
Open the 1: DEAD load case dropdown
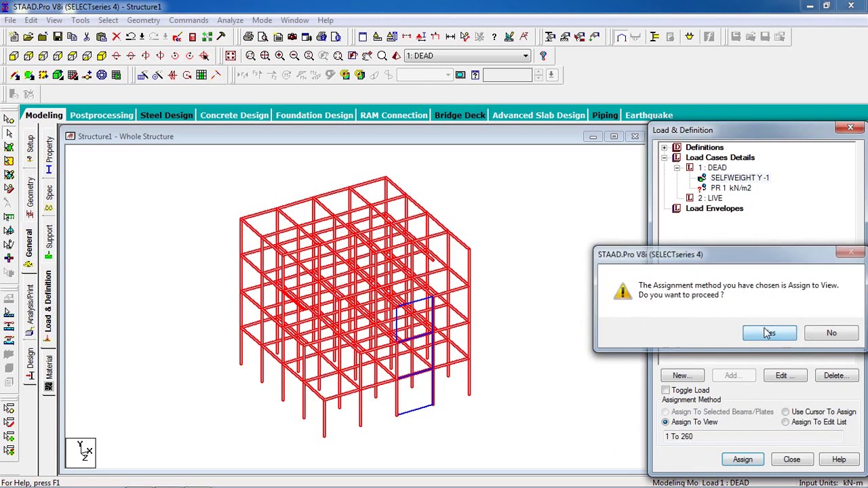click(x=526, y=56)
